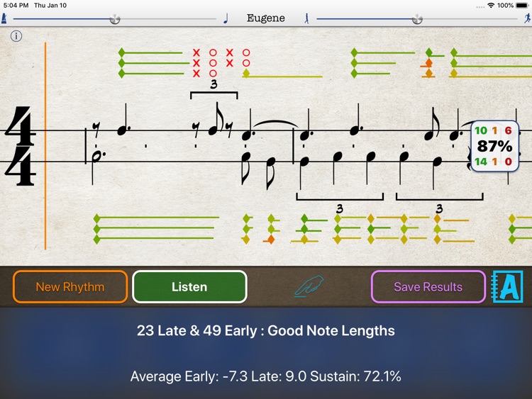Screen dimensions: 532x399
Task: Open the info circle icon
Action: pyautogui.click(x=16, y=36)
